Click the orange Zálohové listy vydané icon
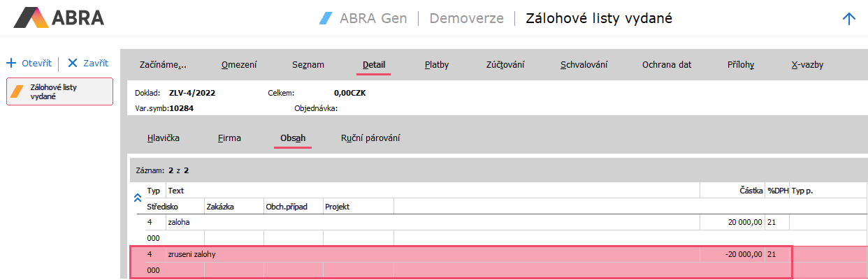The image size is (868, 280). (19, 91)
